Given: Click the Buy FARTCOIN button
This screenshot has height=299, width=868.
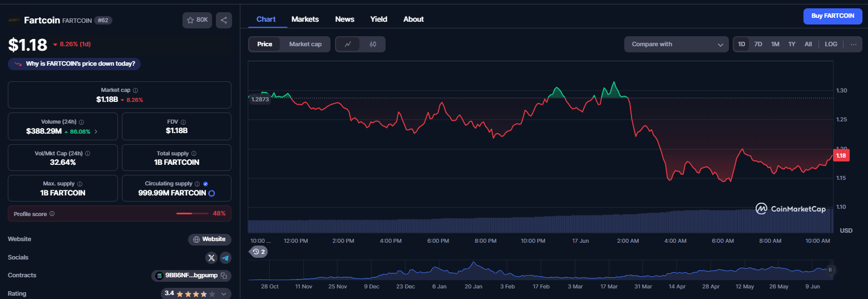Looking at the screenshot, I should [x=832, y=16].
